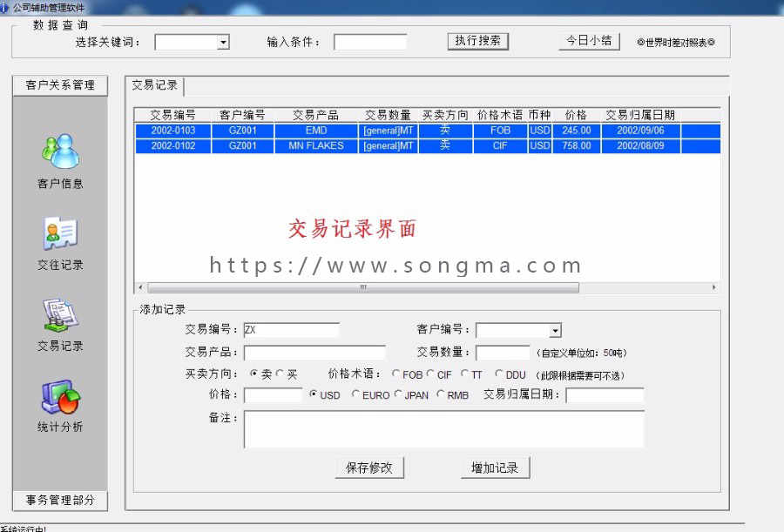
Task: Open the 客户编号 customer number dropdown
Action: coord(555,331)
